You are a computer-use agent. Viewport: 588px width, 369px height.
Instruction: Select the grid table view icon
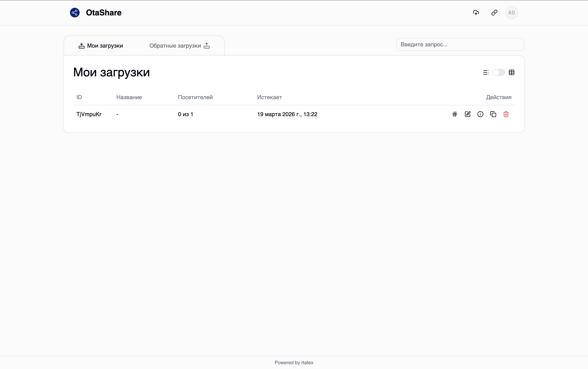click(x=512, y=73)
